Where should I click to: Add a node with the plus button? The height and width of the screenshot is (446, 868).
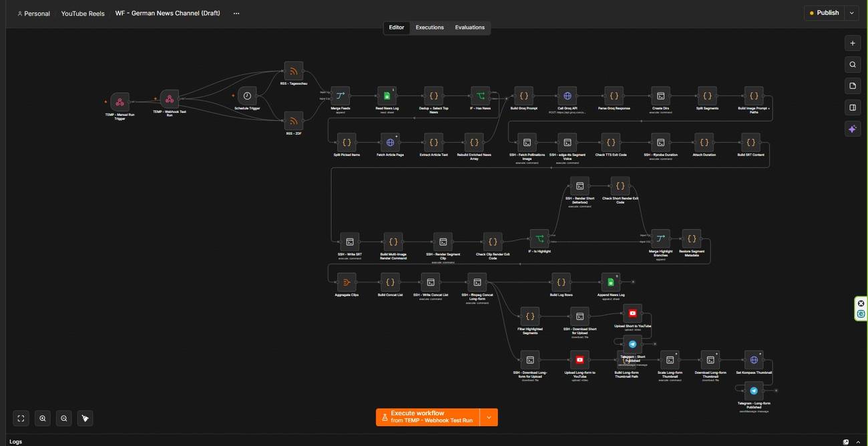click(x=853, y=43)
